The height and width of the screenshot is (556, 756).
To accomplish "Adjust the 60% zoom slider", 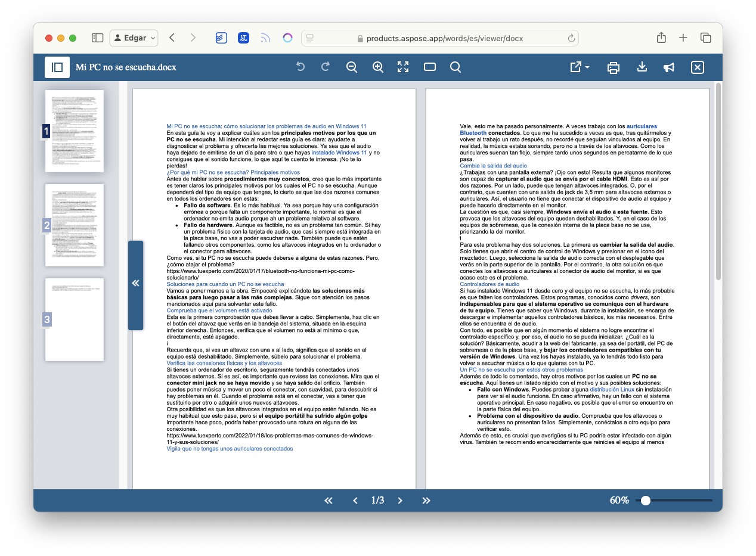I will click(x=646, y=501).
